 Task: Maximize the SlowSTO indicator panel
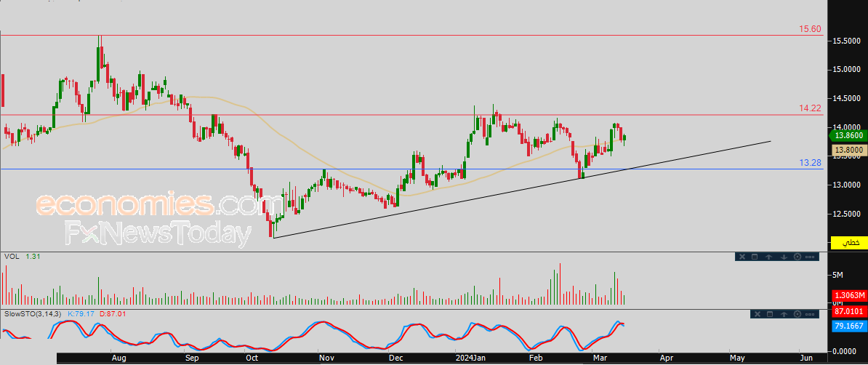[x=769, y=314]
